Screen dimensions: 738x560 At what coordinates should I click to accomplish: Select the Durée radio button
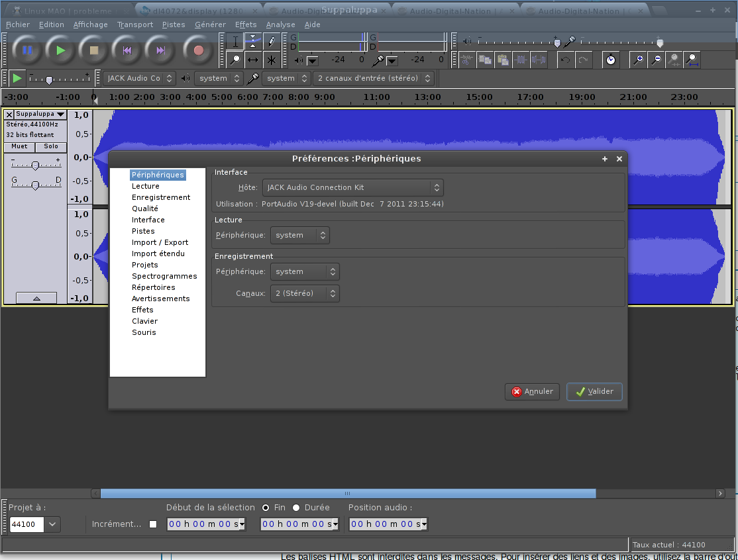tap(296, 508)
